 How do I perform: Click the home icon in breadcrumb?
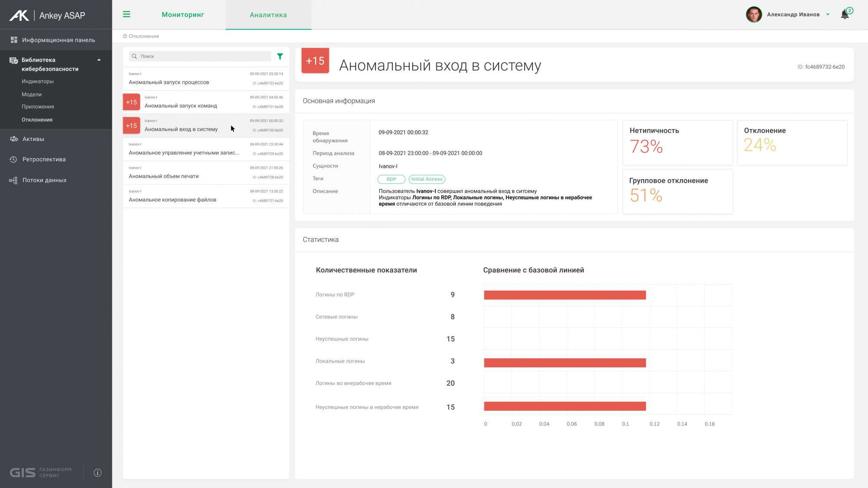(x=125, y=36)
